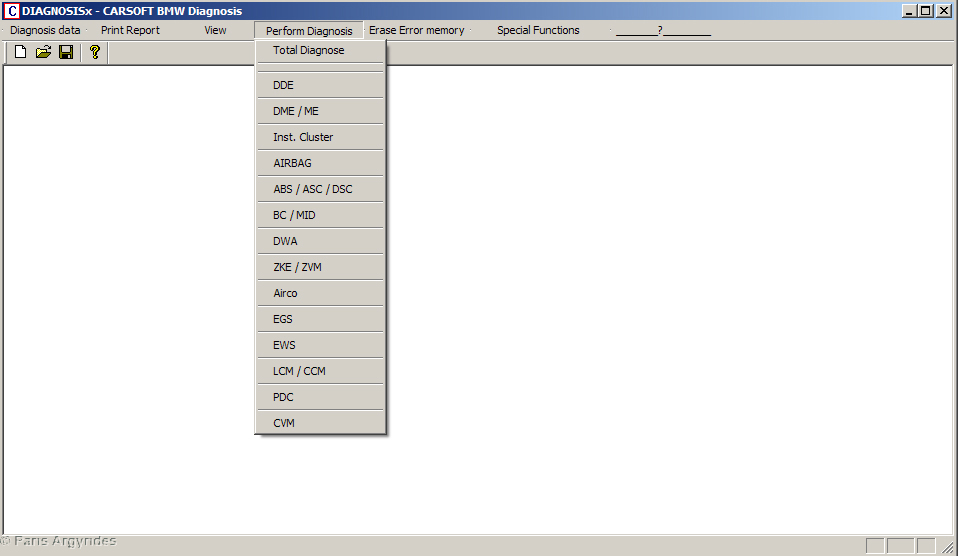Pick Inst. Cluster diagnosis option
Viewport: 958px width, 556px height.
pos(321,137)
